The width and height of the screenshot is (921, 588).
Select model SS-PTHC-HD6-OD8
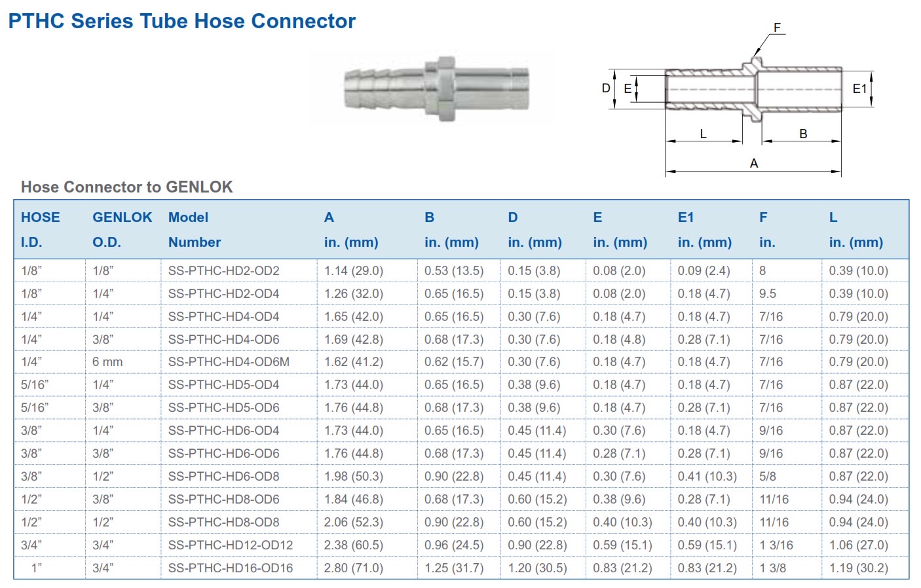click(x=223, y=477)
